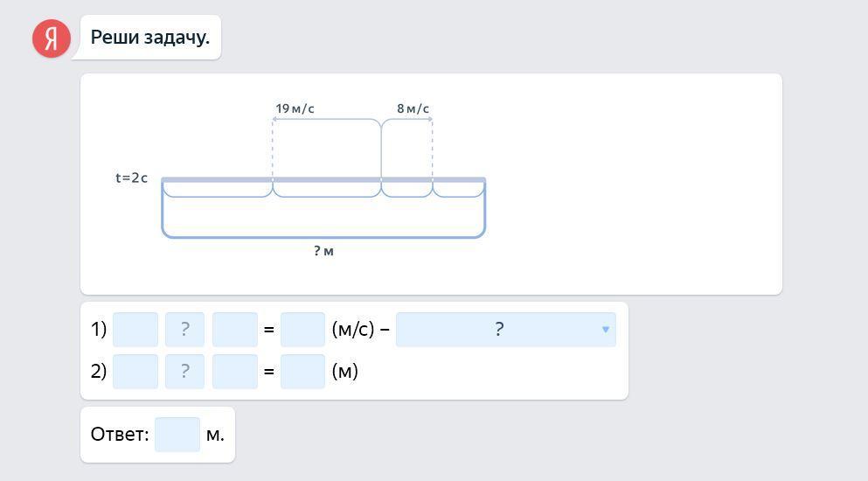Click second operand field in step 1

[235, 330]
